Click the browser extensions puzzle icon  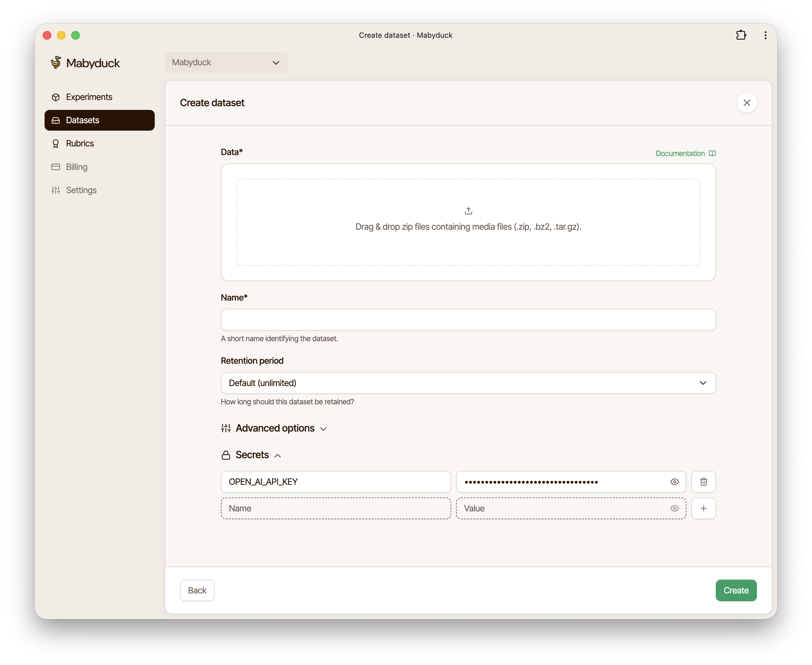click(x=741, y=35)
